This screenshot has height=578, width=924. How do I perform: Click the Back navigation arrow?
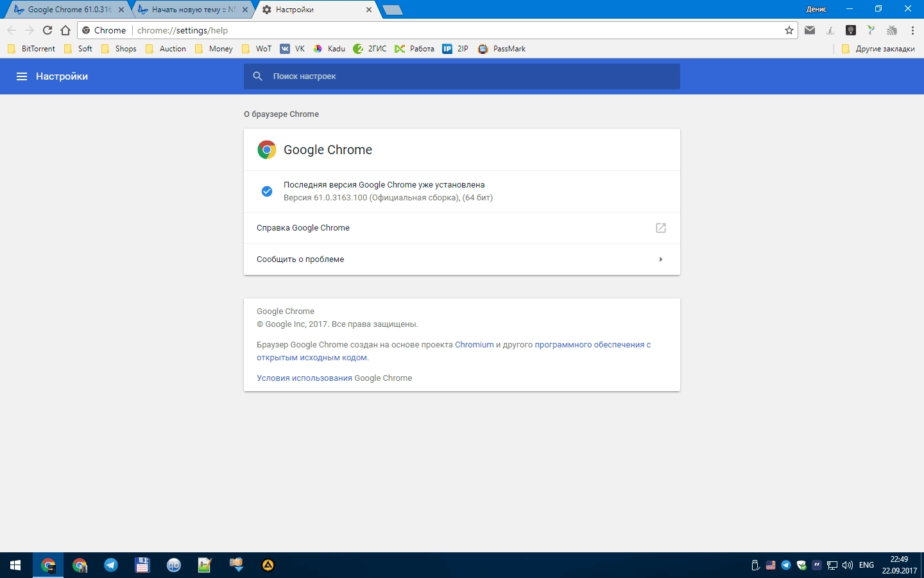click(12, 30)
